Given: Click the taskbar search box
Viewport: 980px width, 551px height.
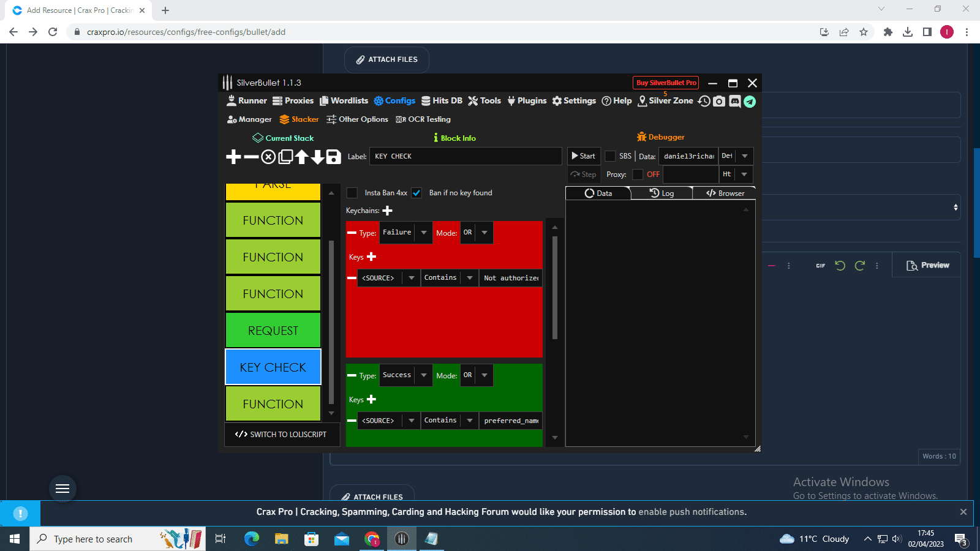Looking at the screenshot, I should tap(118, 539).
